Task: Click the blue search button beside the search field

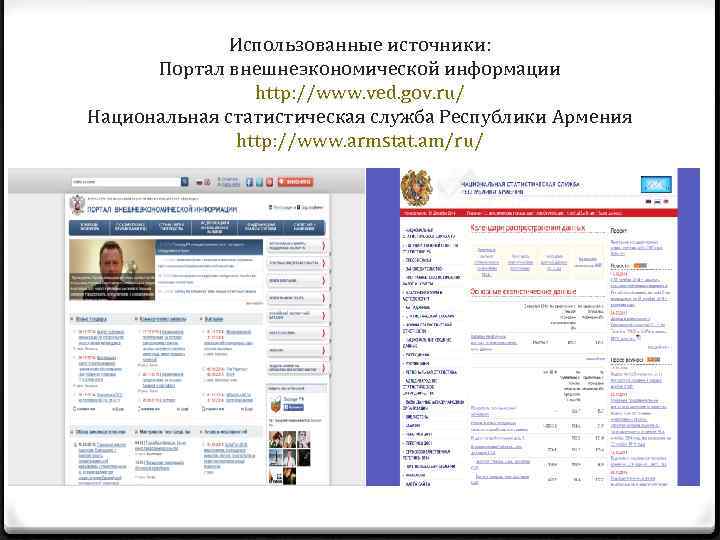Action: pos(185,182)
